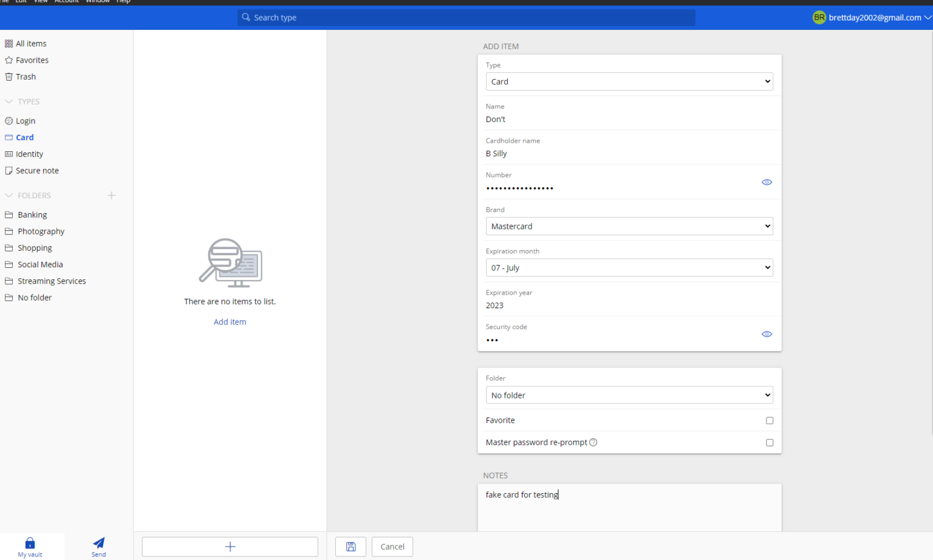
Task: Open the Expiration month dropdown
Action: tap(629, 267)
